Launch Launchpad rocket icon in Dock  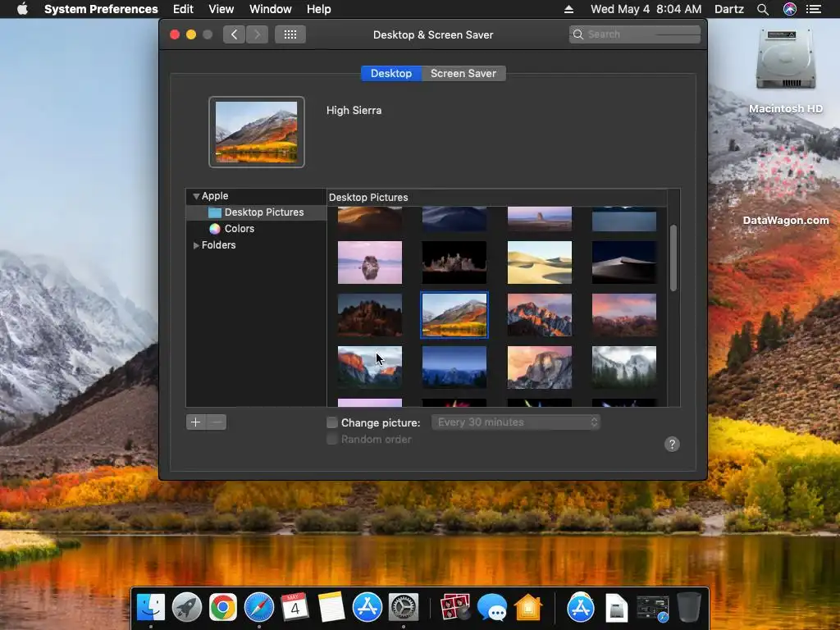pyautogui.click(x=186, y=607)
